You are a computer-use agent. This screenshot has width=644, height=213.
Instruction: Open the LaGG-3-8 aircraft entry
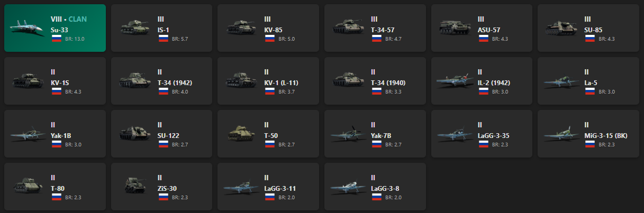tap(375, 187)
